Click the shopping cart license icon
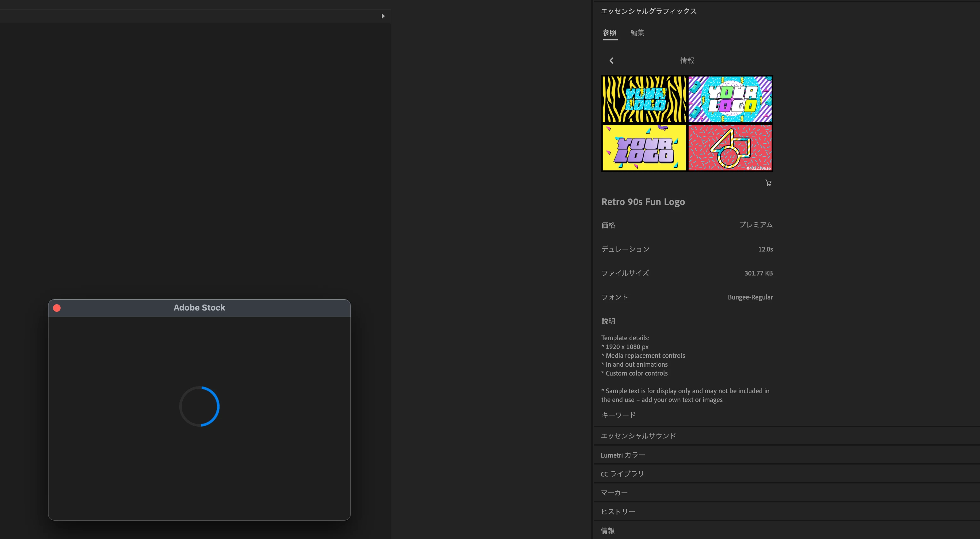Viewport: 980px width, 539px height. tap(768, 183)
